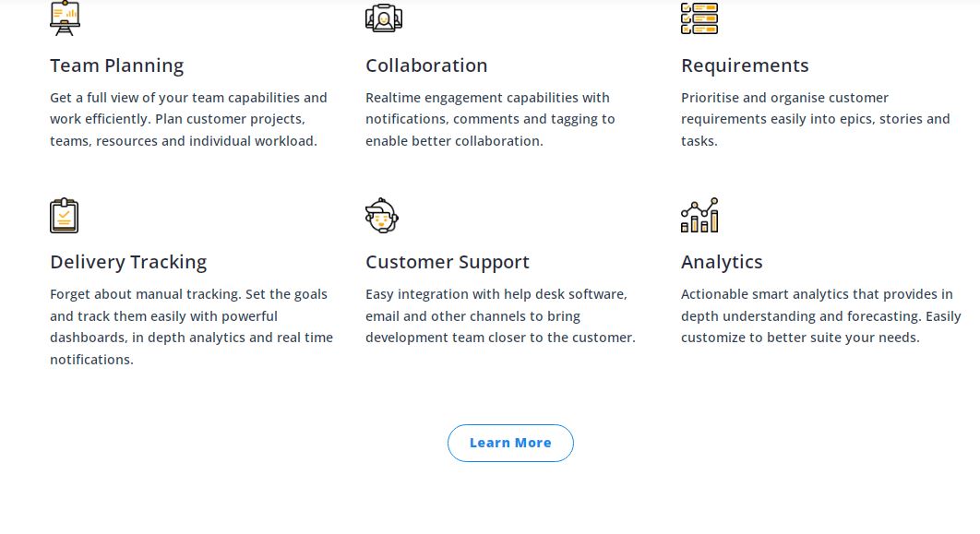
Task: Click the Requirements list icon
Action: 699,18
